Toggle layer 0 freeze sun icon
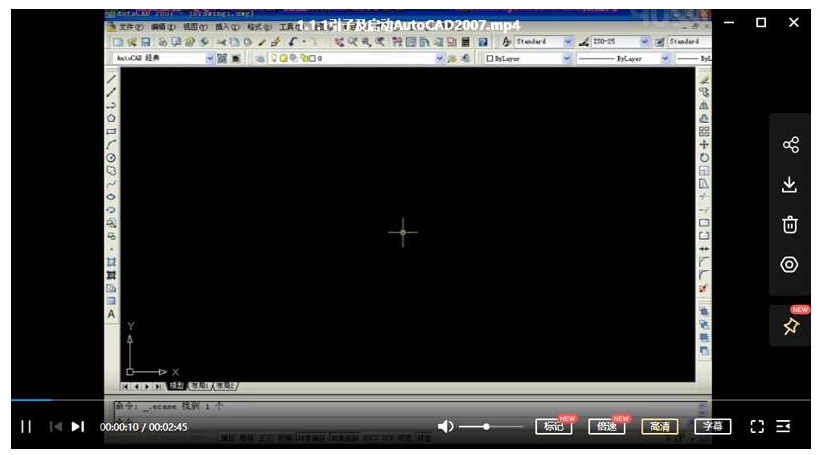The height and width of the screenshot is (455, 820). point(283,59)
